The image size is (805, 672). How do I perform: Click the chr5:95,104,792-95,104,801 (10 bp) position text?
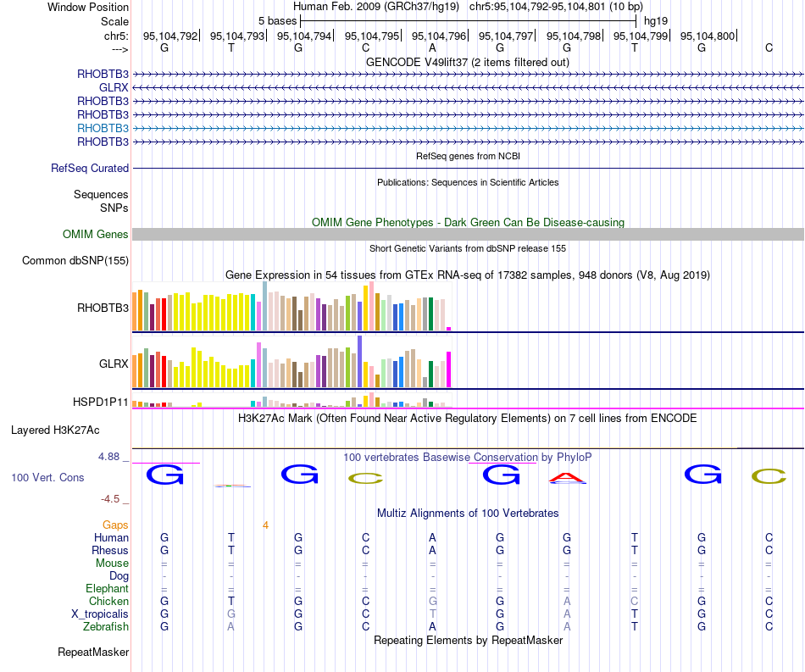click(x=556, y=7)
